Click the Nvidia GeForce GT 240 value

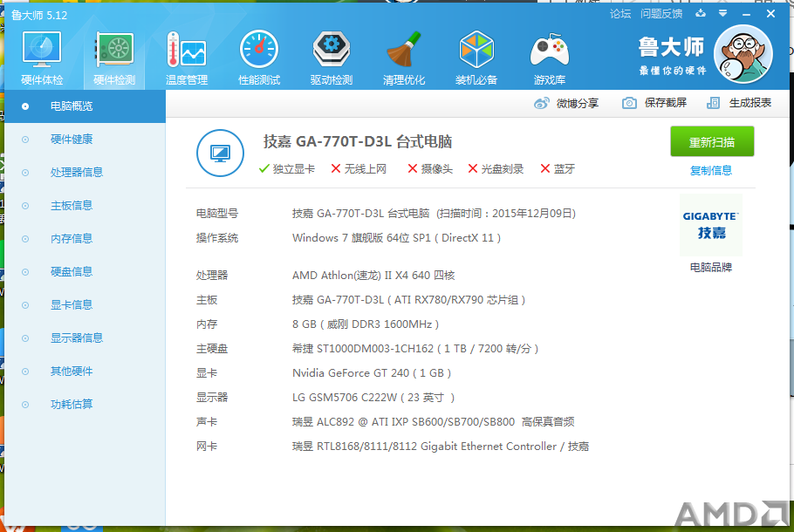pos(372,373)
